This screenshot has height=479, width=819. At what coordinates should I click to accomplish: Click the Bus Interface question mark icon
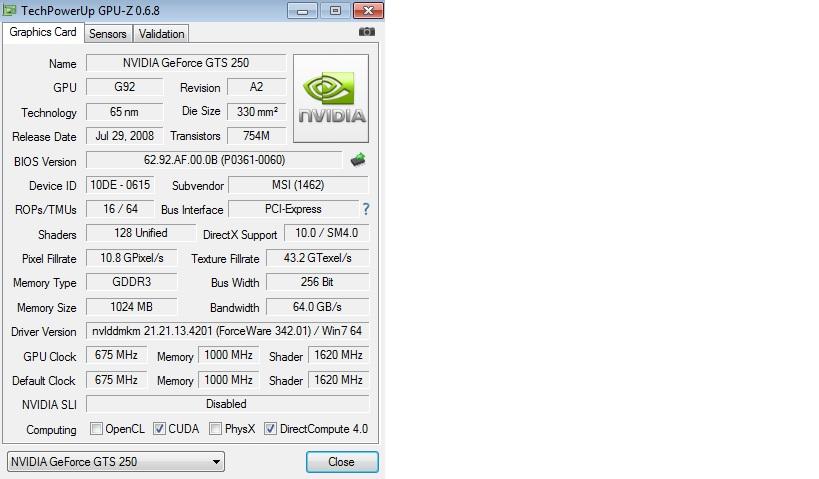366,209
